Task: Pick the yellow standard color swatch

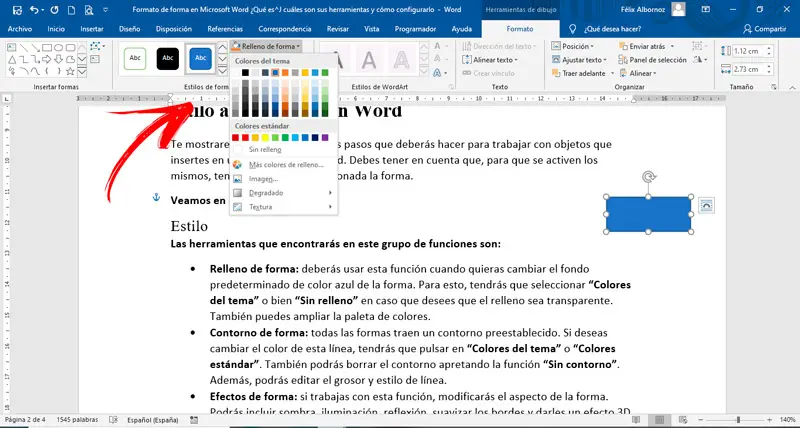Action: [x=265, y=138]
